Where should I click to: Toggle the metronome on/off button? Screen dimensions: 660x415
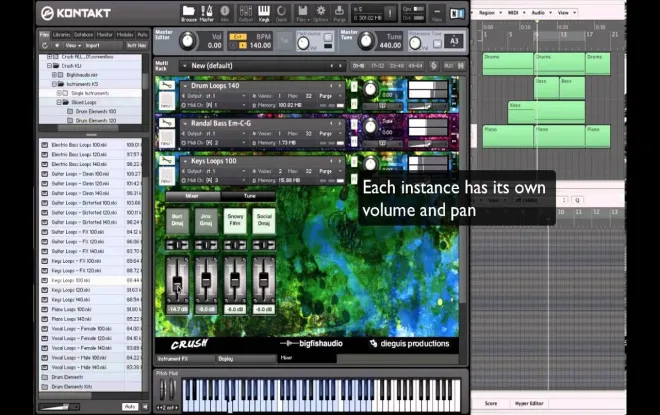click(x=328, y=37)
